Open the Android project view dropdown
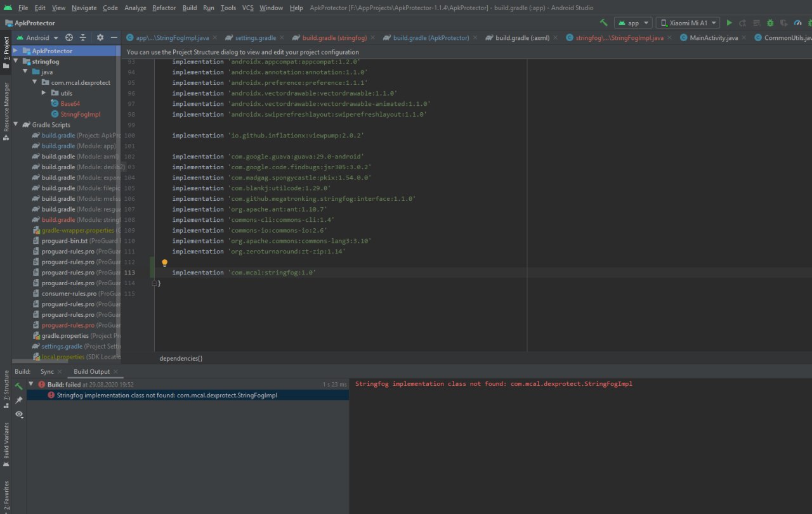 tap(37, 38)
